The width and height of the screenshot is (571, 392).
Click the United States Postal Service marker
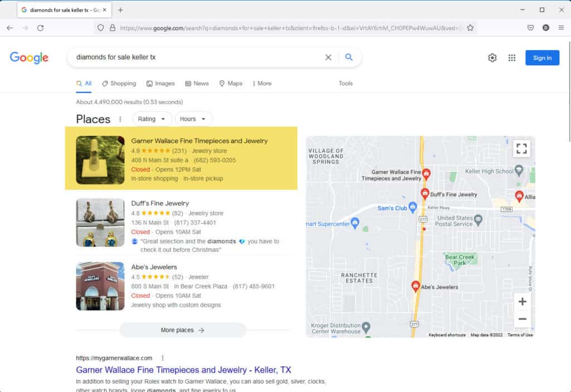click(478, 219)
